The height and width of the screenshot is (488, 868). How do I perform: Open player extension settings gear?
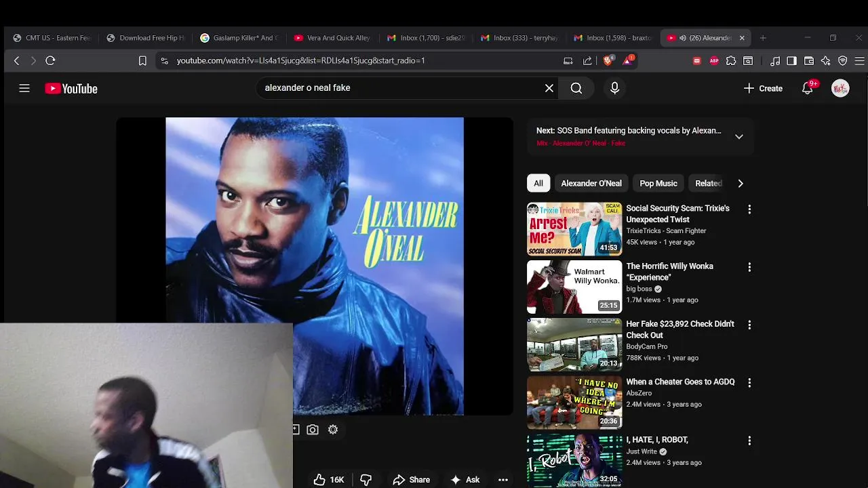pyautogui.click(x=333, y=430)
